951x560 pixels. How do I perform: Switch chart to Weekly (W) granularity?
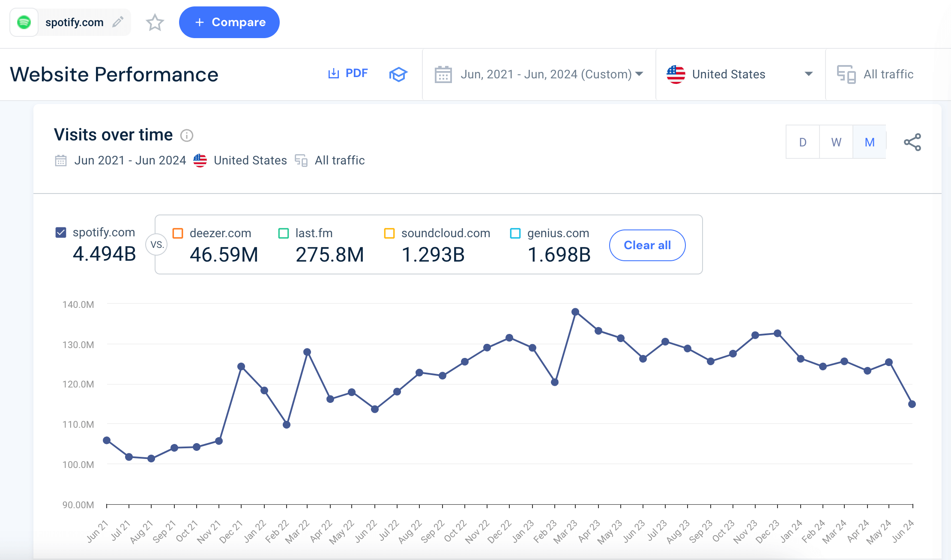tap(836, 142)
